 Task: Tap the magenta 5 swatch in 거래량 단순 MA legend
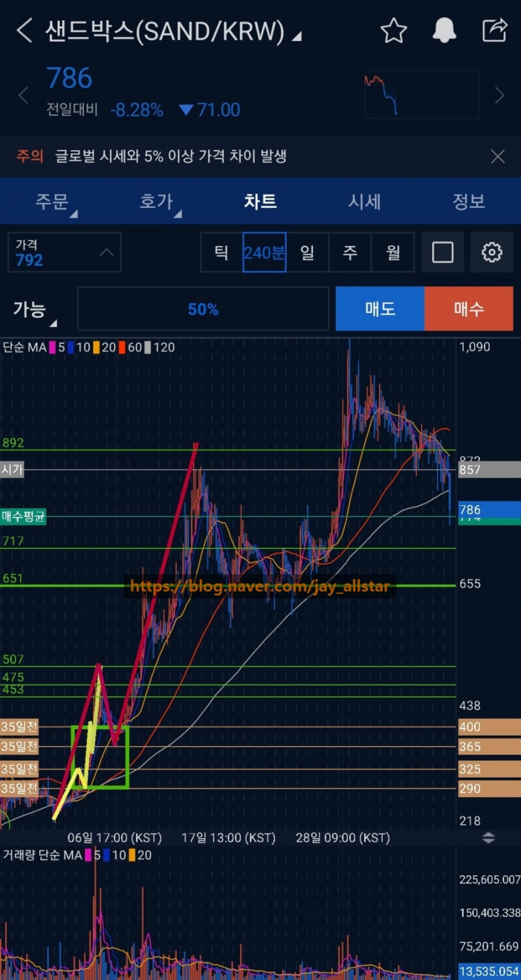pyautogui.click(x=88, y=855)
